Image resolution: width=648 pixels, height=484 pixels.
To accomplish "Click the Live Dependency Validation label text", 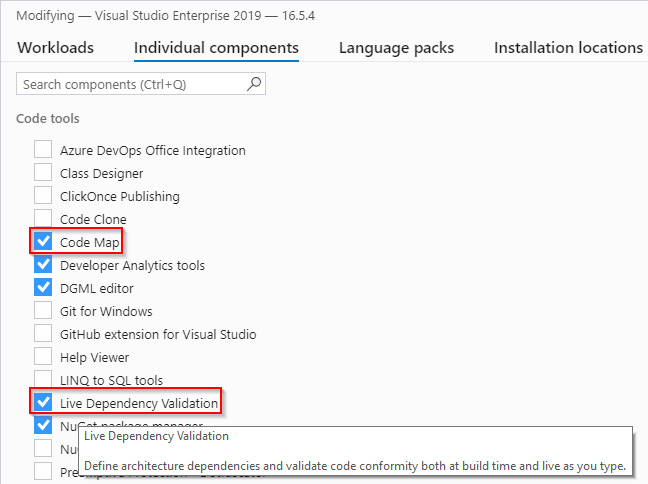I will (x=139, y=403).
